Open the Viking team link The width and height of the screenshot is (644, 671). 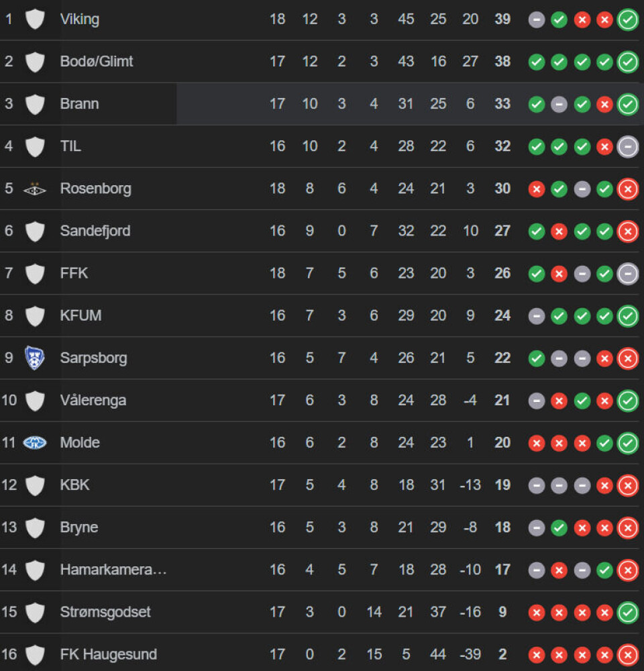(x=80, y=19)
